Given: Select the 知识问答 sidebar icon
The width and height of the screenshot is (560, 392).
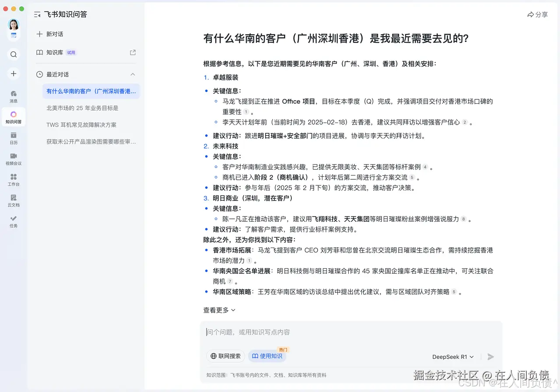Looking at the screenshot, I should point(13,116).
